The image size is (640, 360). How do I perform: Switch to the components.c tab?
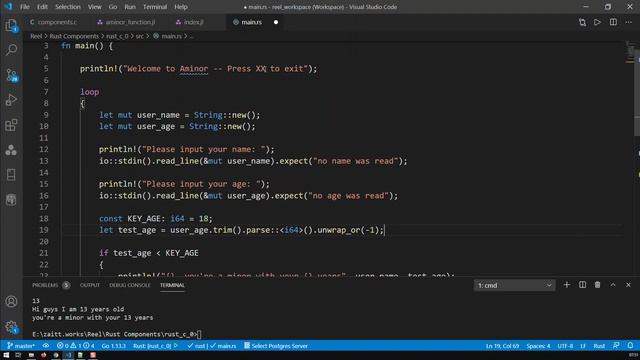(57, 22)
